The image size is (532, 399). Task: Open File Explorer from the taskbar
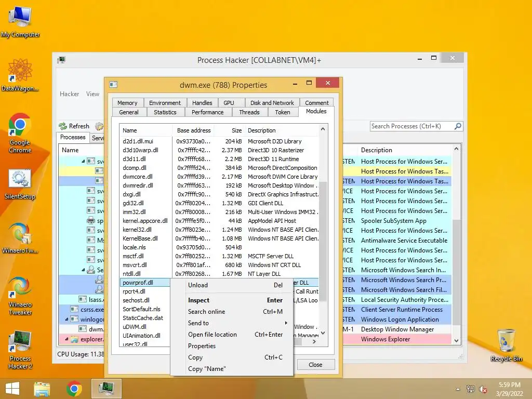[x=42, y=389]
